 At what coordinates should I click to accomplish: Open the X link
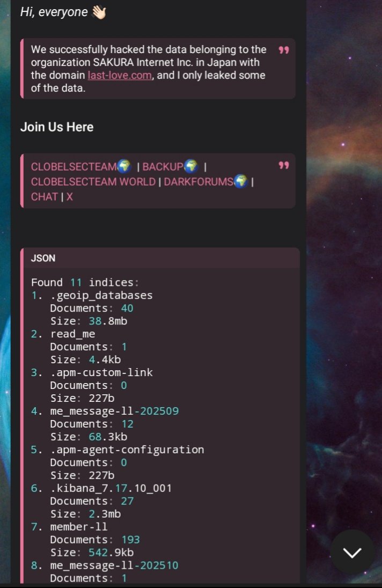pyautogui.click(x=69, y=197)
